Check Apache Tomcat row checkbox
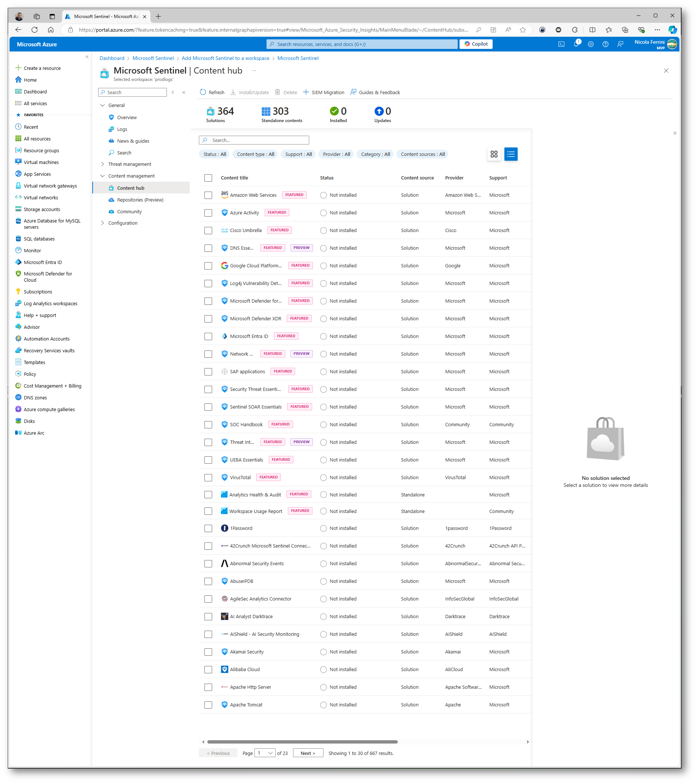Viewport: 697px width, 784px height. click(x=208, y=705)
